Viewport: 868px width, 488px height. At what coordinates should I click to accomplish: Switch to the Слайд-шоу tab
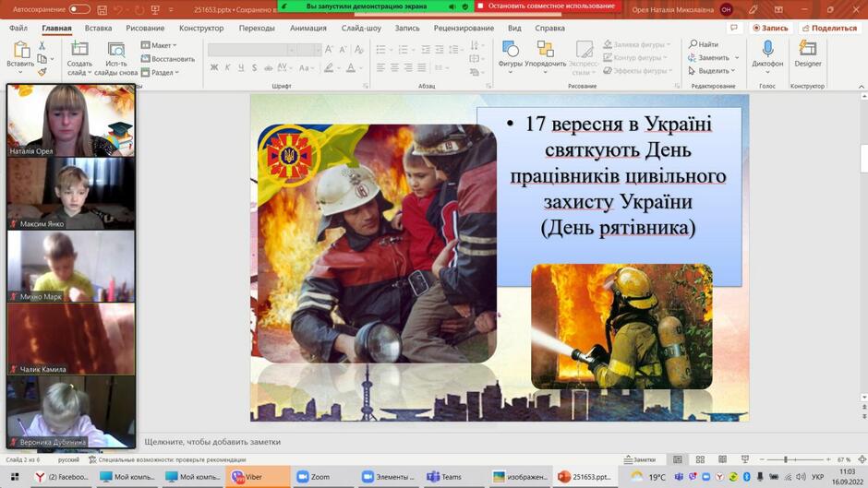click(x=361, y=28)
